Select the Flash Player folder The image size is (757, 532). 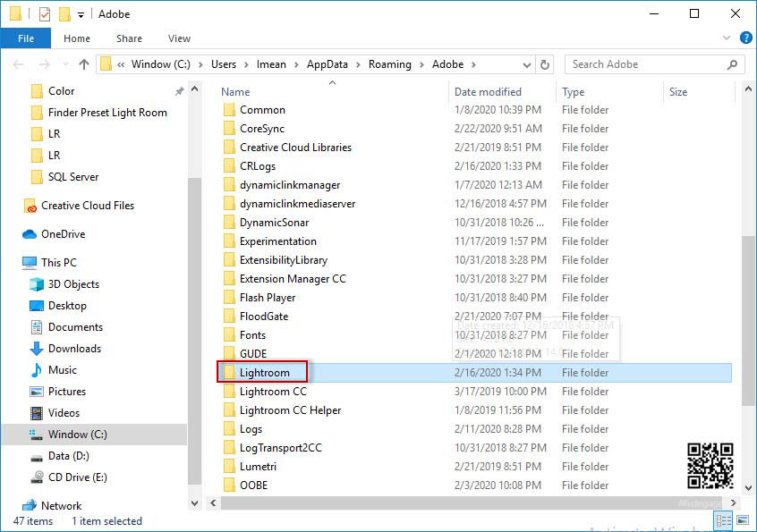click(x=268, y=298)
